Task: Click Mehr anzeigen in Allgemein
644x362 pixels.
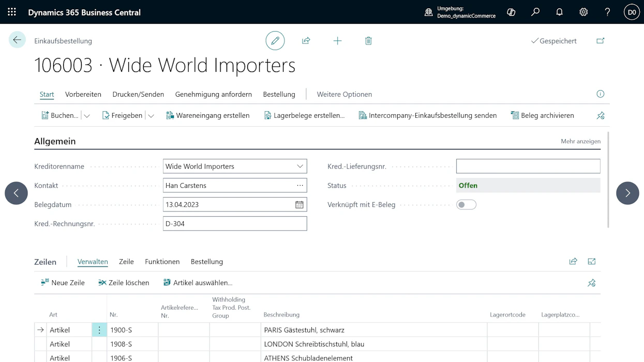Action: click(580, 141)
